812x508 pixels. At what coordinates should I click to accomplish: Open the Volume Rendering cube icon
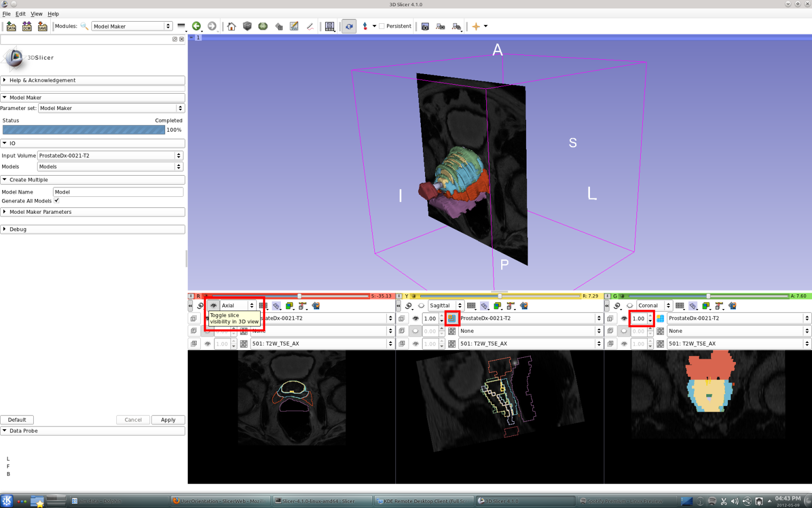tap(247, 26)
